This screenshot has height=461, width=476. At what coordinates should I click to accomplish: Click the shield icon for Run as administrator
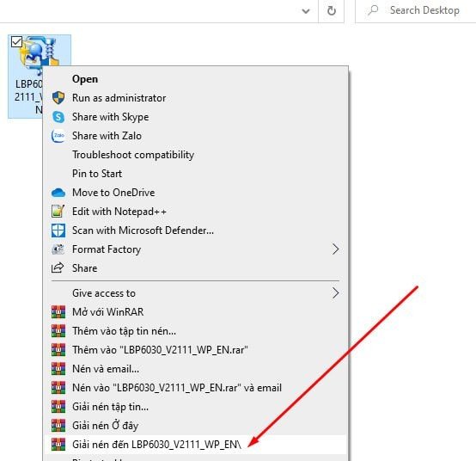58,98
